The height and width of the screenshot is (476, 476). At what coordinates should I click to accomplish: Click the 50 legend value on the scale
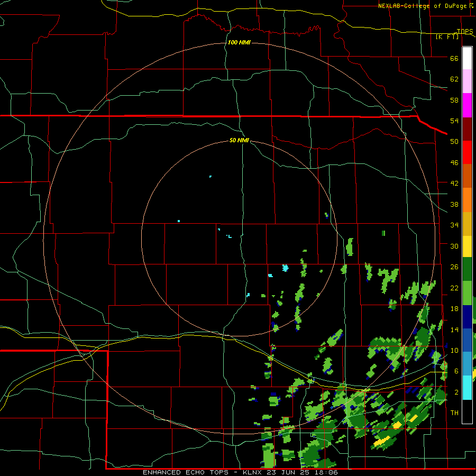click(454, 141)
